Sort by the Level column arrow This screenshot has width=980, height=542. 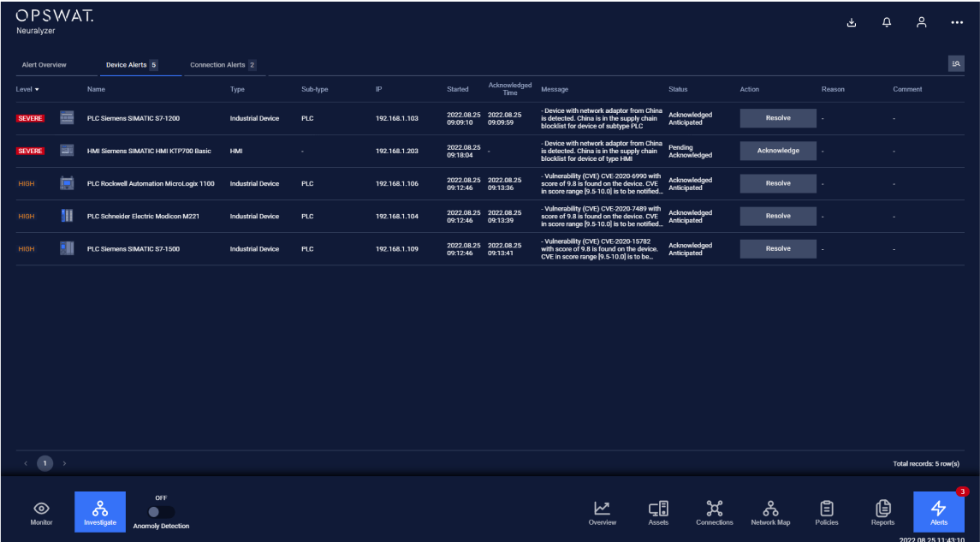[x=37, y=90]
